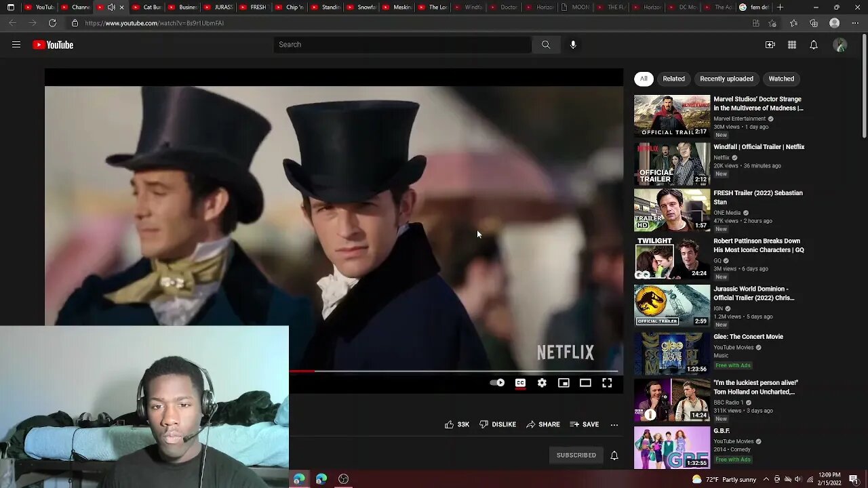Seek on the red video progress bar

point(302,371)
